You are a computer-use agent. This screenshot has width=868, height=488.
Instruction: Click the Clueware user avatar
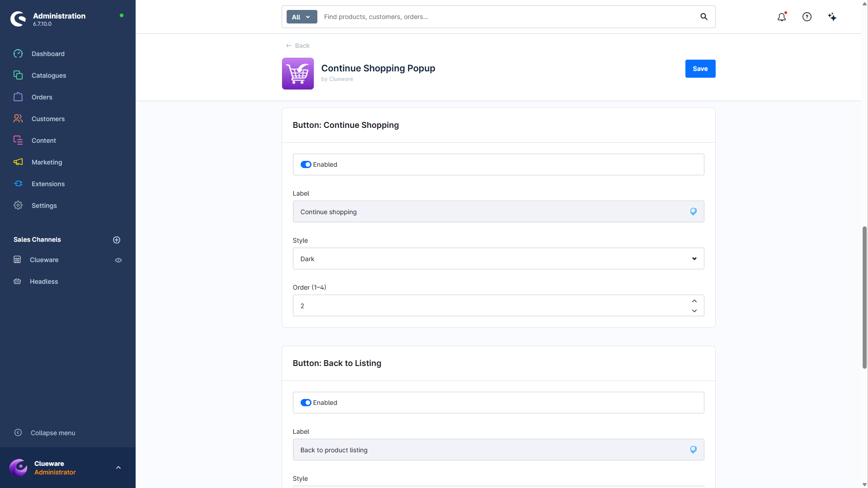pos(19,468)
